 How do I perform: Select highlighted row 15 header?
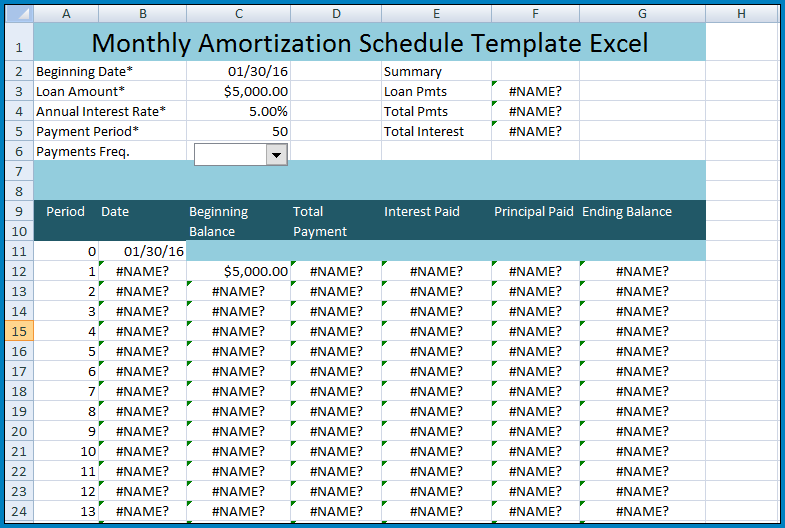(19, 331)
